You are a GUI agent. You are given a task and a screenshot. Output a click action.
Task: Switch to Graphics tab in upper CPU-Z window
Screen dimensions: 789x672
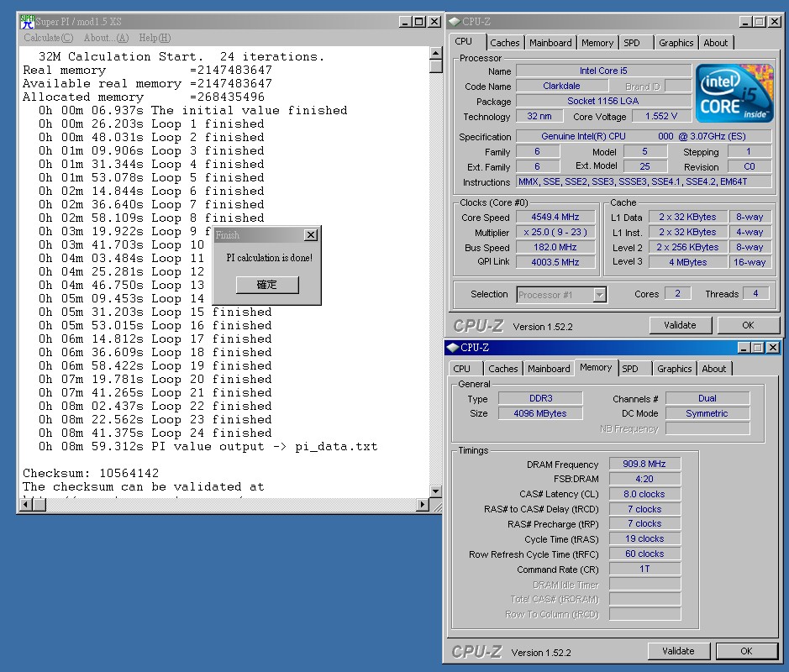[676, 43]
